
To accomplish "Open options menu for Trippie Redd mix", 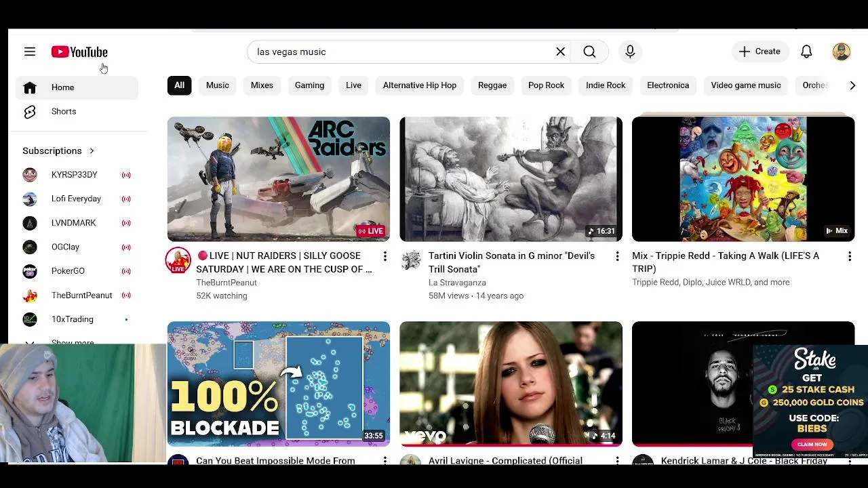I will coord(849,256).
